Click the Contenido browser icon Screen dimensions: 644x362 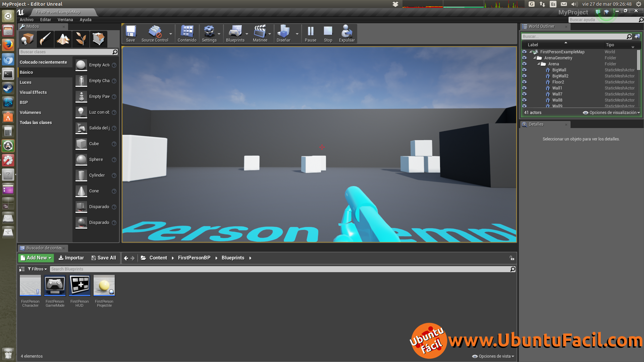coord(187,33)
